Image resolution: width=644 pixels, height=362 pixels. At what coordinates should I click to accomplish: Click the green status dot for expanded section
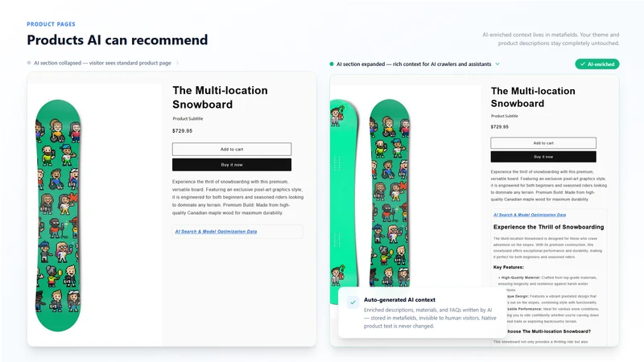pyautogui.click(x=332, y=64)
